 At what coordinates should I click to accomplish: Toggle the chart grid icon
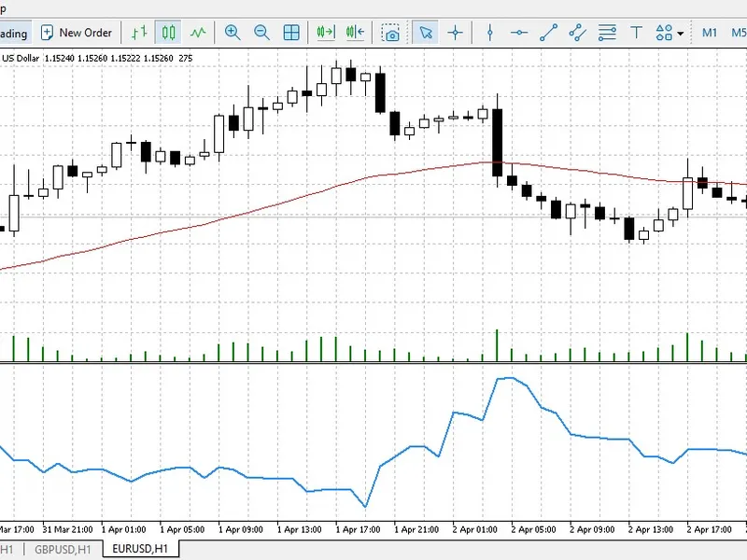[291, 33]
